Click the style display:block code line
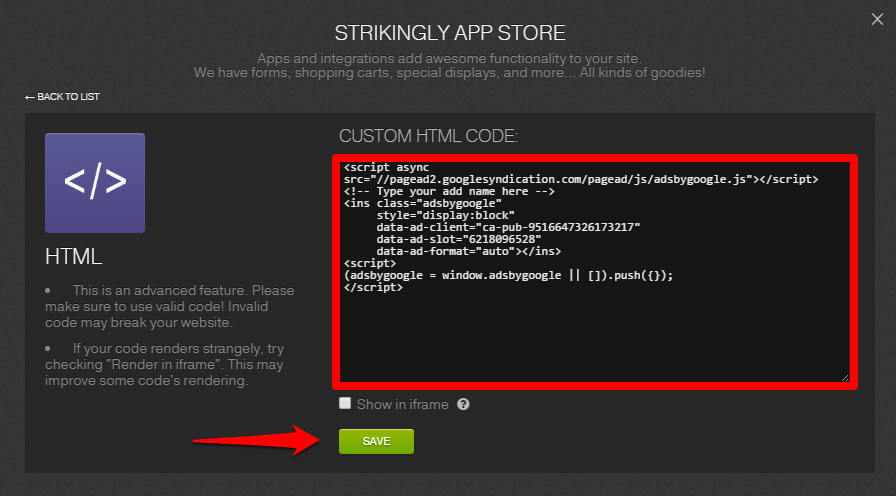The width and height of the screenshot is (896, 496). pyautogui.click(x=446, y=215)
